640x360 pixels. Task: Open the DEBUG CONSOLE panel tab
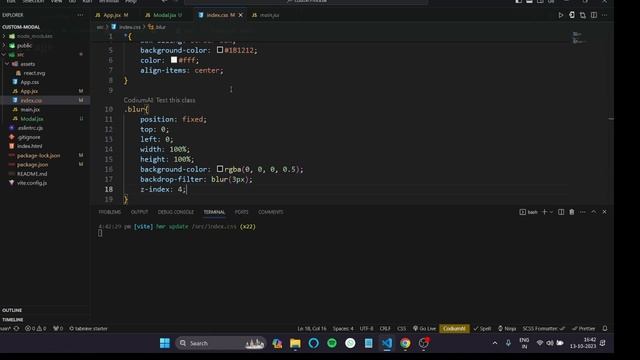(x=176, y=212)
